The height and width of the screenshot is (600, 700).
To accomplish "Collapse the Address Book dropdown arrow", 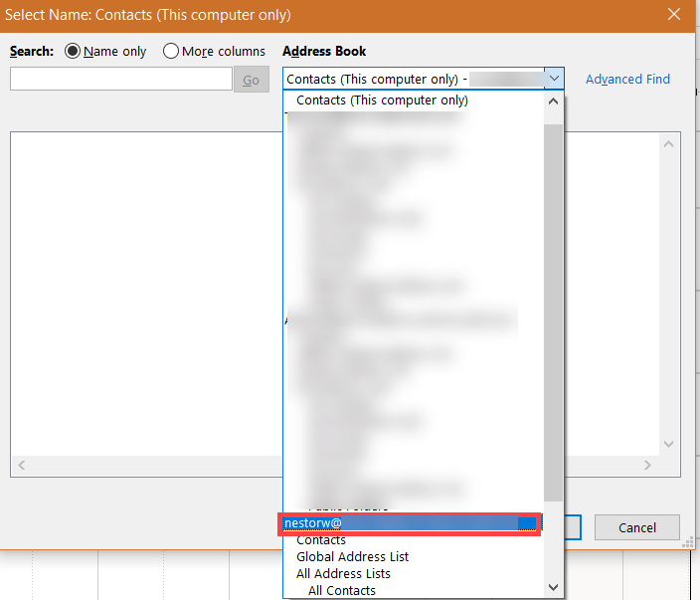I will (554, 79).
